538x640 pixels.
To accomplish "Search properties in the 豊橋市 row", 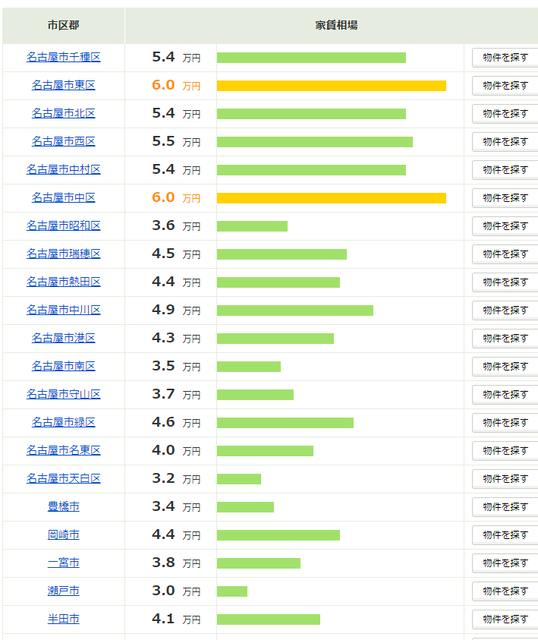I will coord(505,507).
